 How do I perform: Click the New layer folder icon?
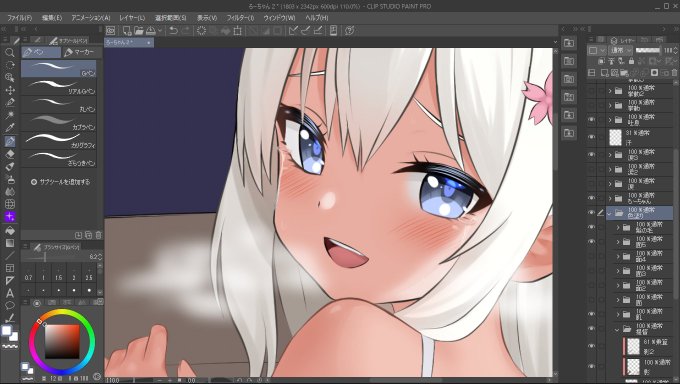point(624,73)
